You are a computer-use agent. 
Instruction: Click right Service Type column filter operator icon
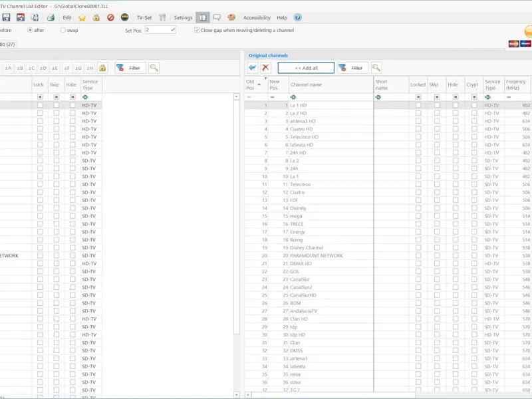coord(488,97)
